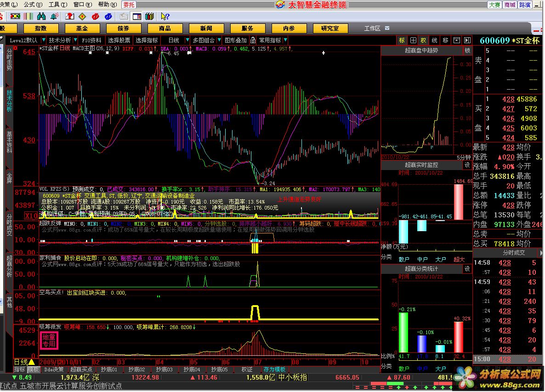Image resolution: width=545 pixels, height=392 pixels.
Task: Click the skip-to-end side panel icon
Action: tap(467, 40)
